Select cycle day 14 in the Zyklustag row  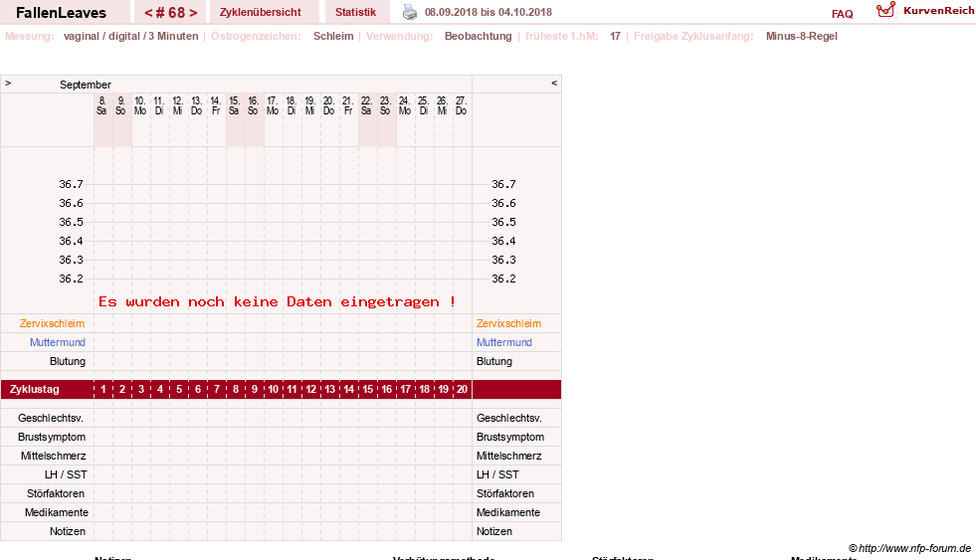tap(348, 389)
